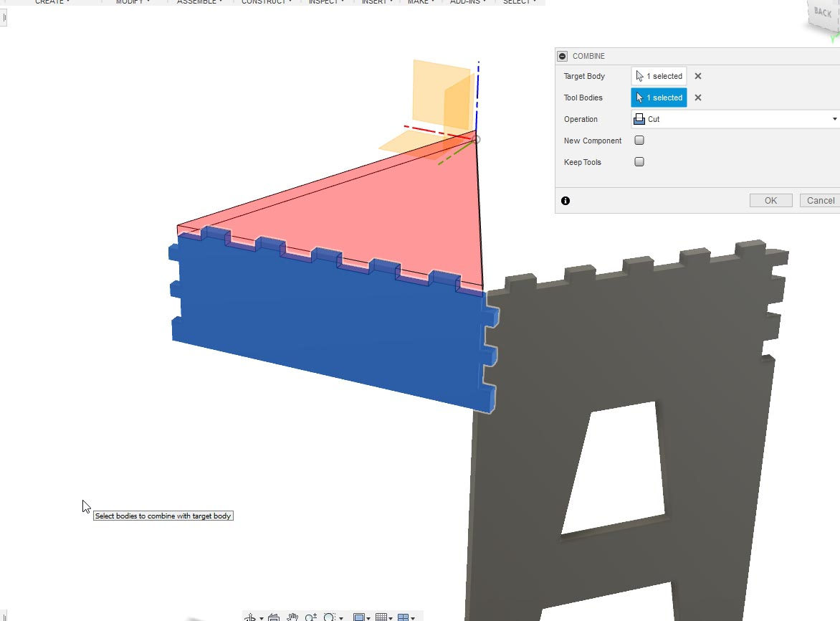Click the Look At icon

tap(274, 618)
